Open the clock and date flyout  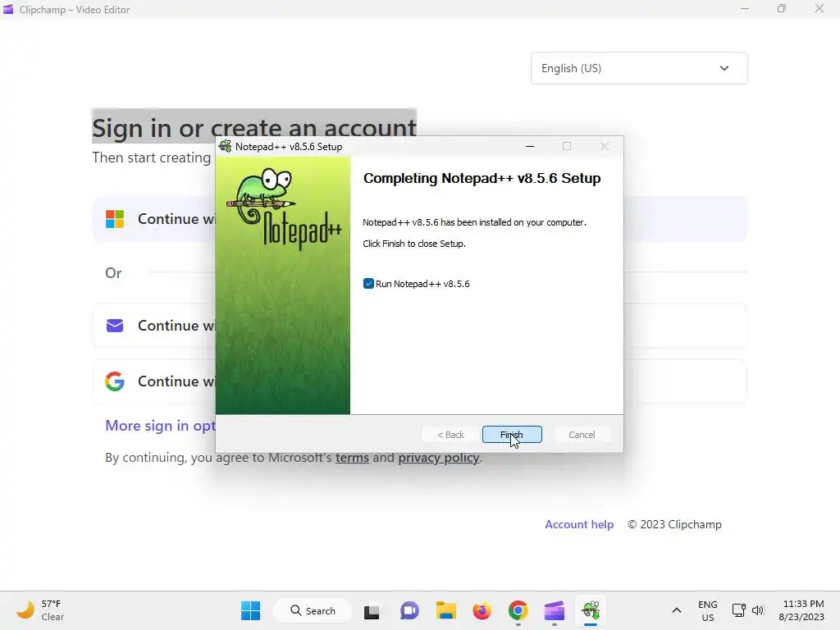(801, 610)
